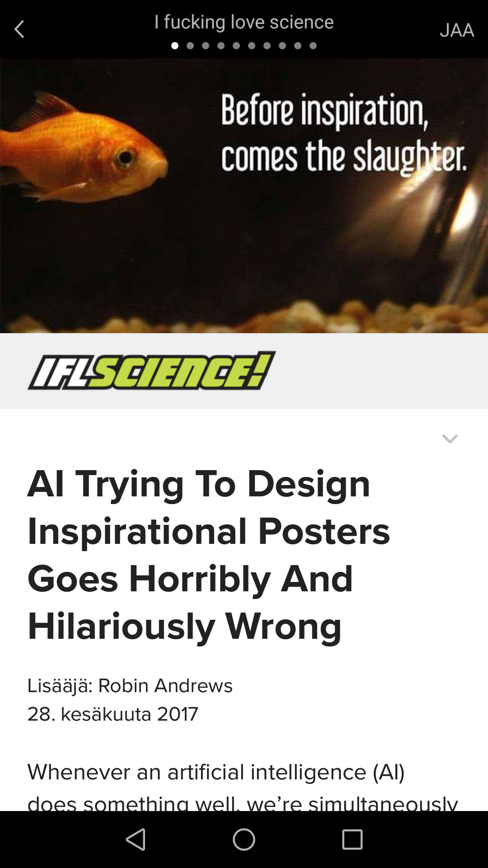Screen dimensions: 488x868
Task: Select the first highlighted page indicator dot
Action: 175,46
